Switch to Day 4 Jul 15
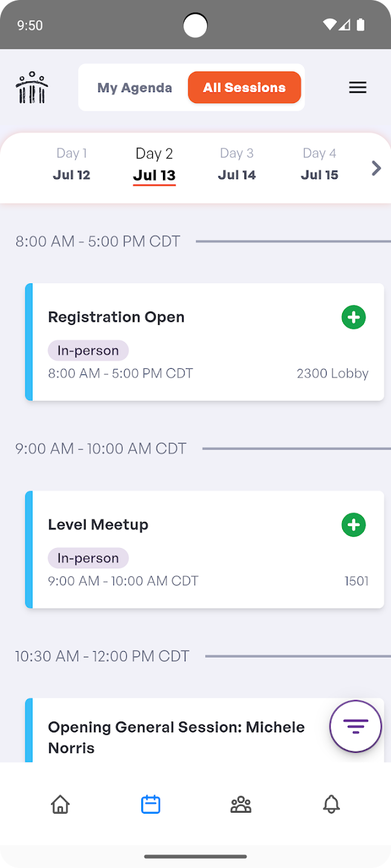This screenshot has width=391, height=868. 319,164
